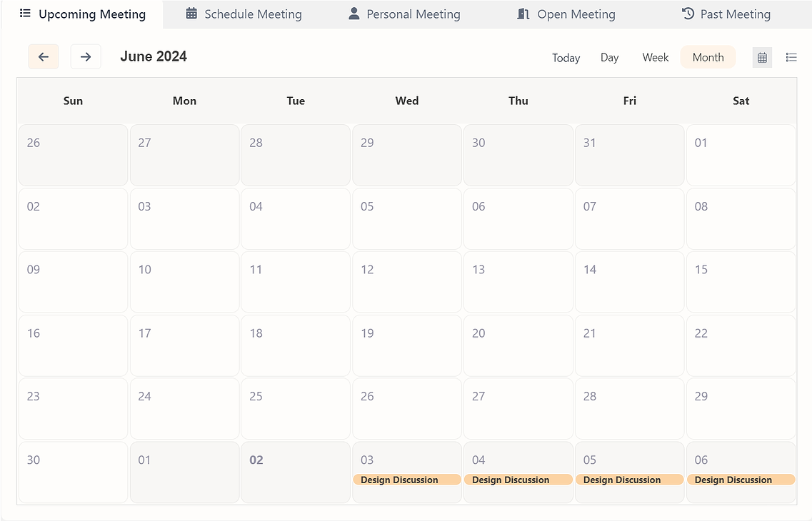Open Design Discussion event on July 04
Viewport: 812px width, 521px height.
pos(518,480)
